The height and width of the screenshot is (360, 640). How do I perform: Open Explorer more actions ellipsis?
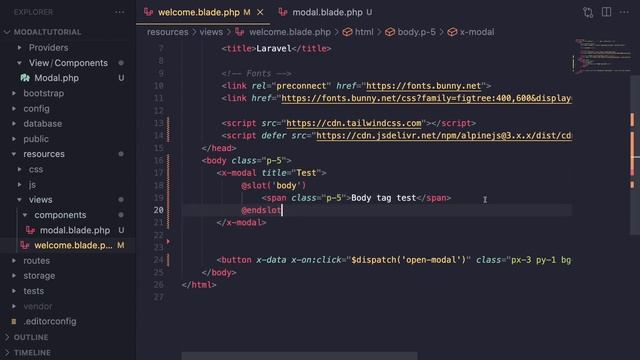pos(120,12)
